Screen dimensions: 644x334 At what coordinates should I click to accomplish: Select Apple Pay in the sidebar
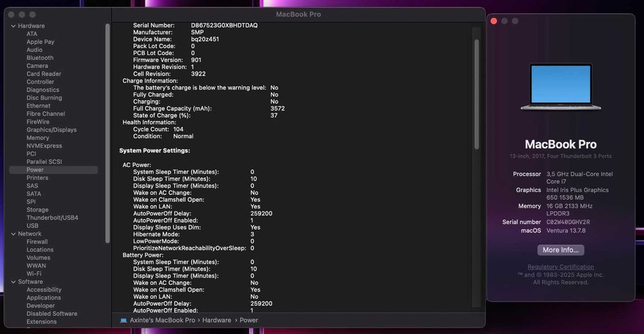(40, 42)
